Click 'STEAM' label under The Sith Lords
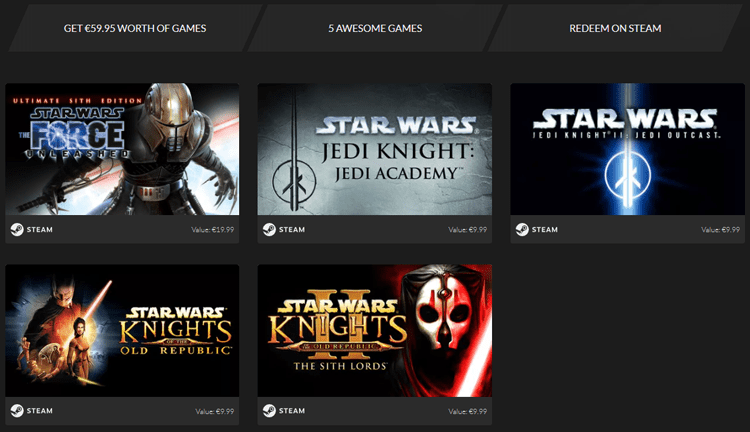 pyautogui.click(x=292, y=411)
